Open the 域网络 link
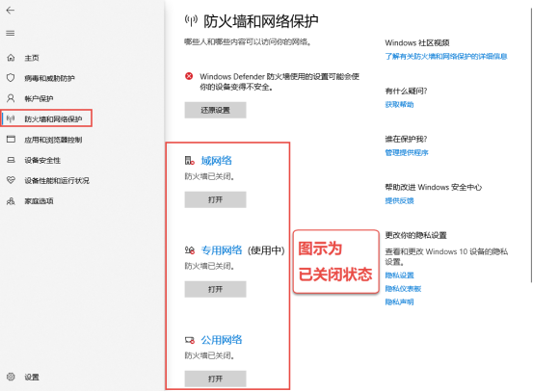Image resolution: width=533 pixels, height=392 pixels. tap(216, 160)
